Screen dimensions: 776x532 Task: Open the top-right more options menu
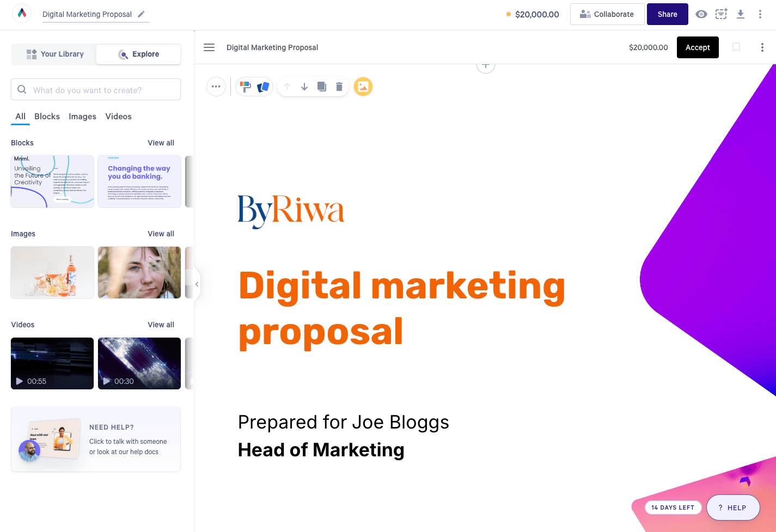click(760, 14)
